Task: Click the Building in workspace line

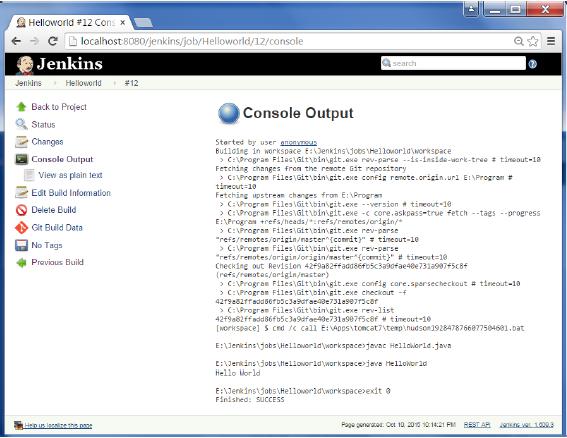Action: (333, 151)
